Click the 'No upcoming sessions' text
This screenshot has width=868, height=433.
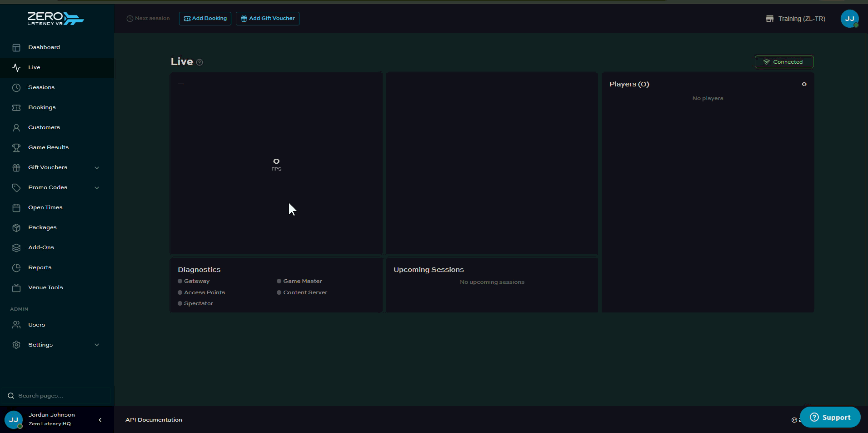(492, 282)
